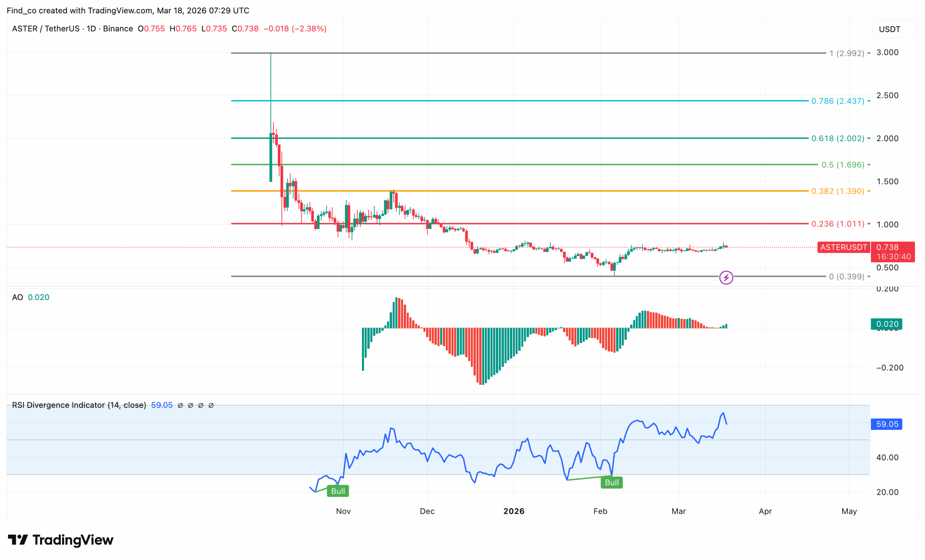Click the ASTER / TetherUS symbol title
The image size is (925, 560).
(46, 29)
